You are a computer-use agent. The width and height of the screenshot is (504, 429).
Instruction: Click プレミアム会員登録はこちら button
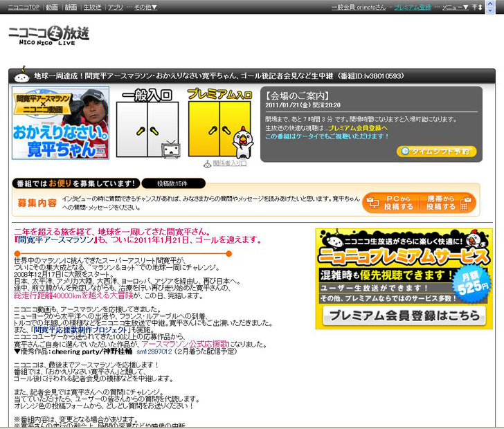point(404,316)
